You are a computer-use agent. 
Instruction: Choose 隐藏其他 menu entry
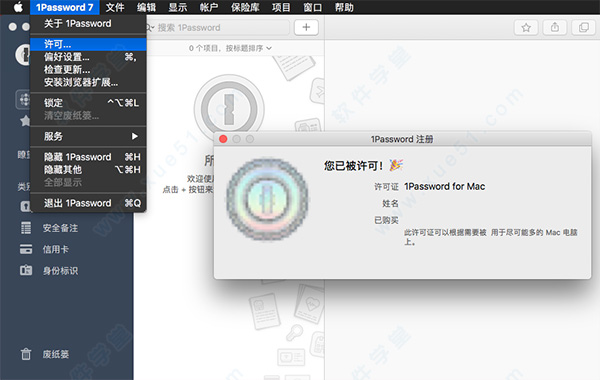[x=88, y=170]
